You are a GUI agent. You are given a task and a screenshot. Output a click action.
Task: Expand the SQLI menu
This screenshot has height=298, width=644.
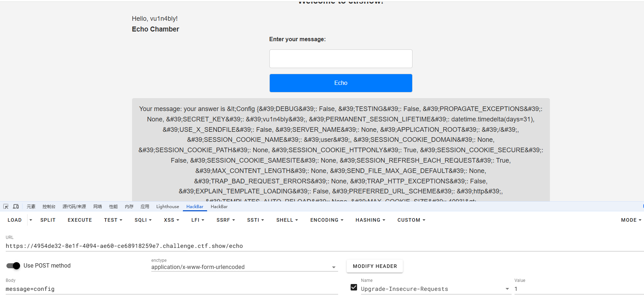click(x=143, y=220)
